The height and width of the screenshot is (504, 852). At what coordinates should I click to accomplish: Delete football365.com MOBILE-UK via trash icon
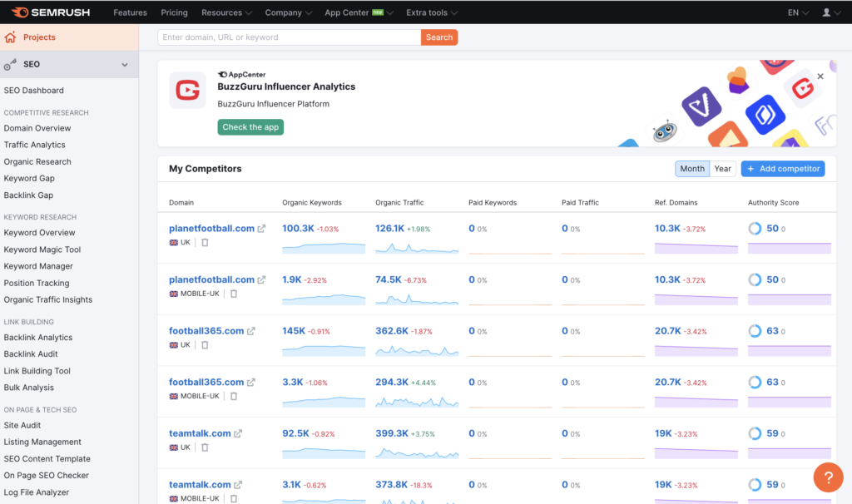click(x=234, y=396)
